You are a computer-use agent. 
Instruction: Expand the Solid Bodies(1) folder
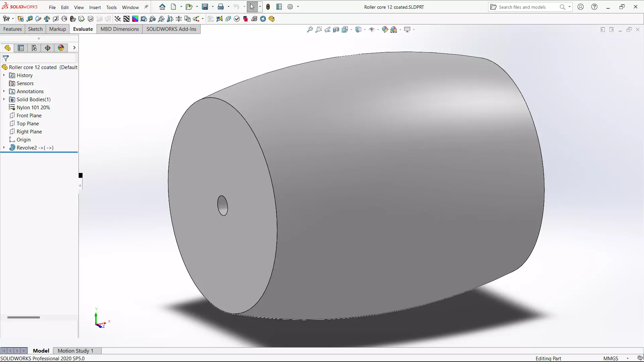coord(4,99)
